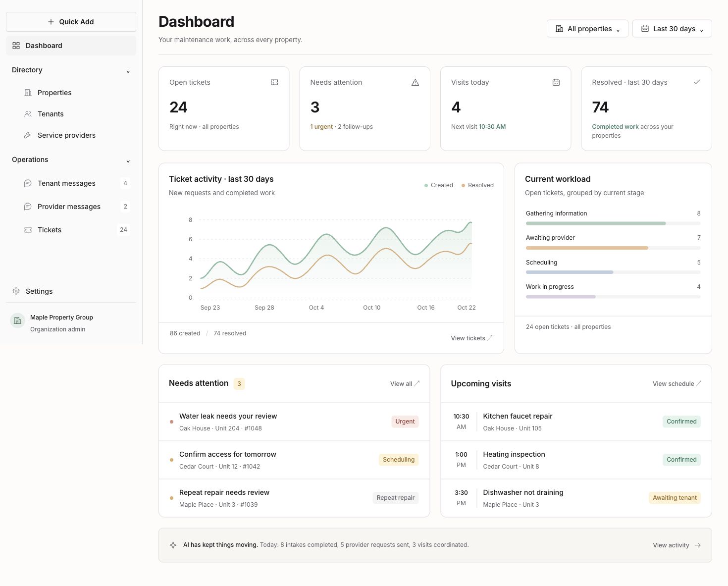The width and height of the screenshot is (728, 586).
Task: Click the arrow icon beside View activity
Action: pos(697,545)
